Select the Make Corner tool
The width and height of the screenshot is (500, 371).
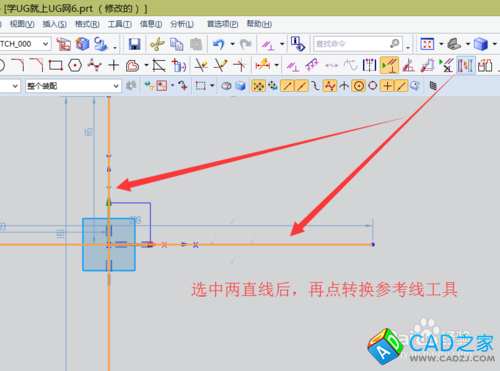240,65
